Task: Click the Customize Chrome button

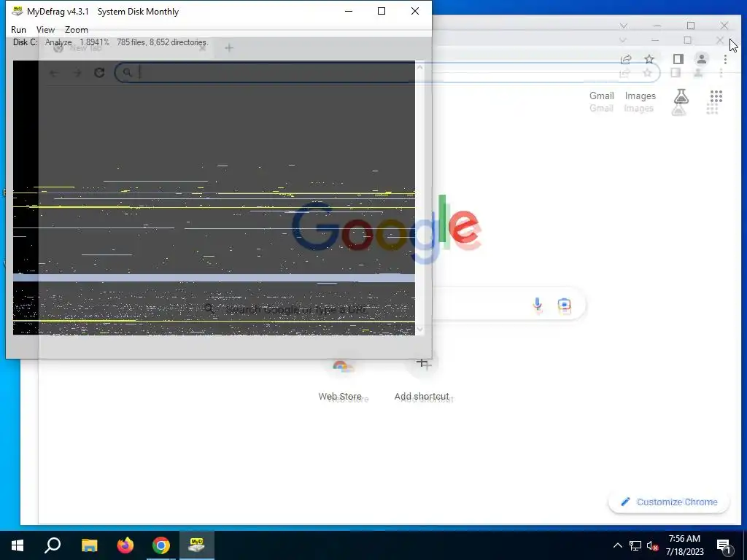Action: coord(669,502)
